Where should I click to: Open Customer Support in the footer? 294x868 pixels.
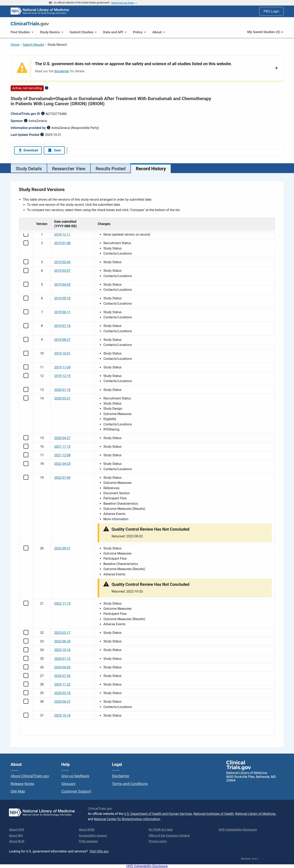pyautogui.click(x=76, y=791)
